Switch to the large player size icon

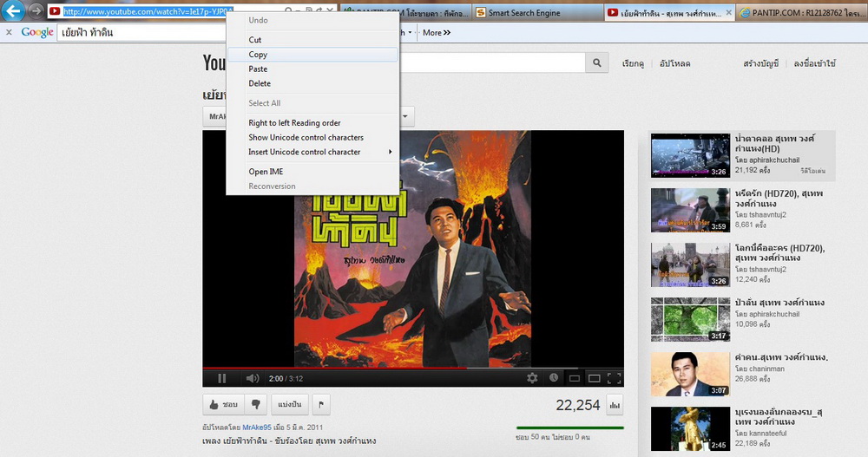[x=594, y=378]
